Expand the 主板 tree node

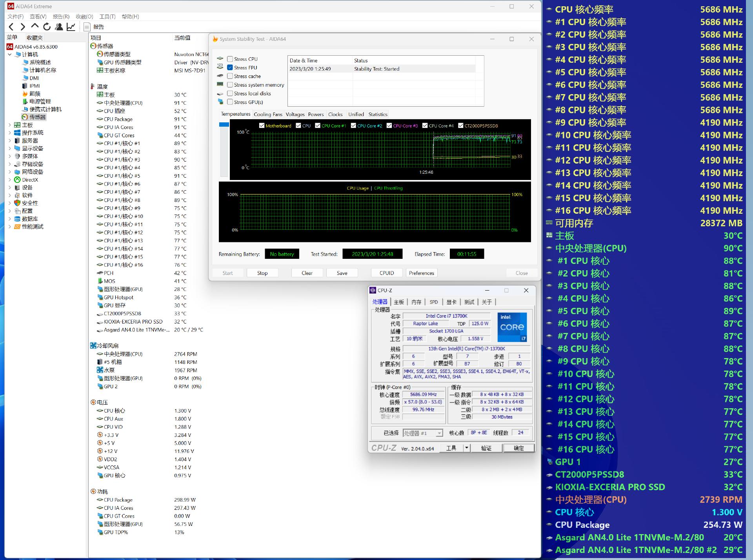(x=10, y=125)
